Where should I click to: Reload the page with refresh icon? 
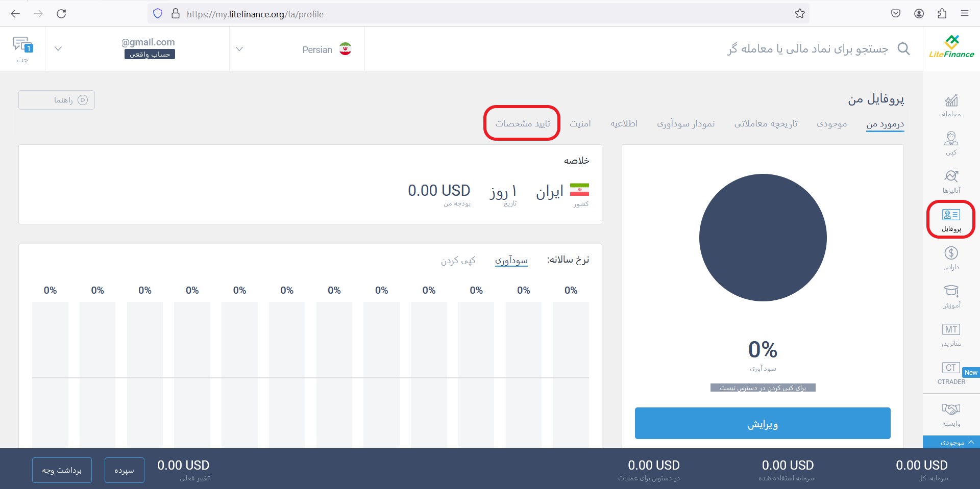[61, 14]
